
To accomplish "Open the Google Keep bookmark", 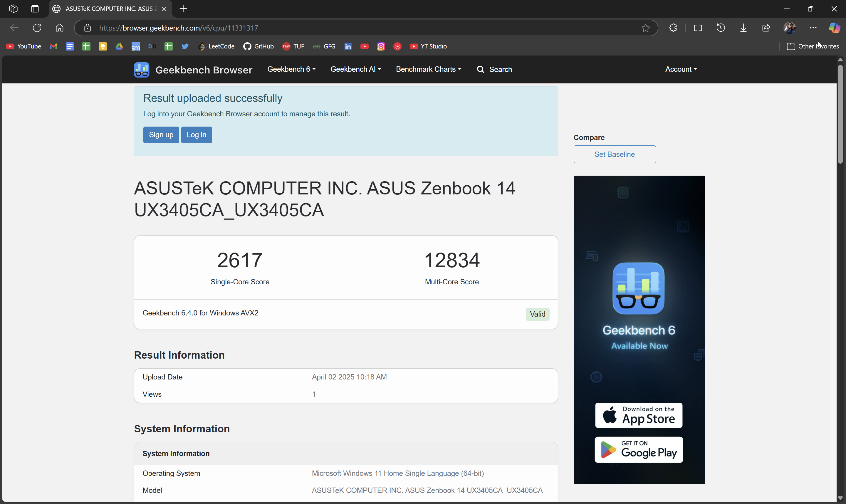I will click(x=103, y=46).
